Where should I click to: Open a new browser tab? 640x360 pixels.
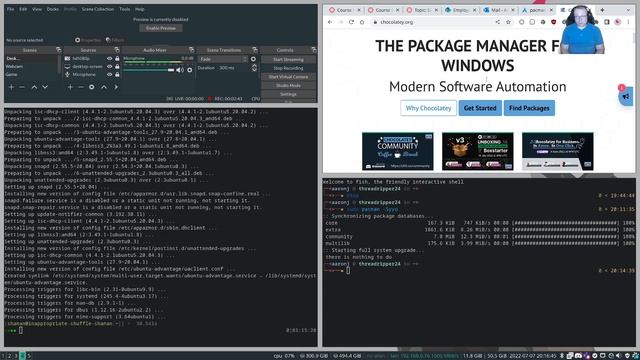[x=602, y=10]
